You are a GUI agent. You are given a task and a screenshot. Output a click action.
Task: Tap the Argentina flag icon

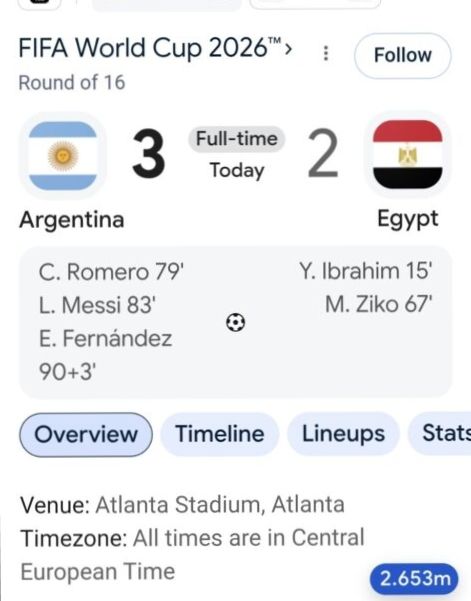click(x=62, y=155)
